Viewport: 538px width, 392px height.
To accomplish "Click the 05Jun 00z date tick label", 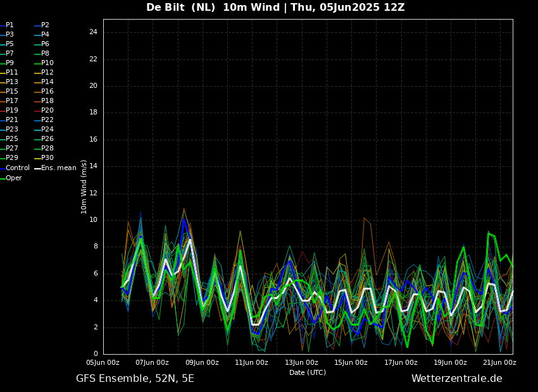I will (x=103, y=363).
